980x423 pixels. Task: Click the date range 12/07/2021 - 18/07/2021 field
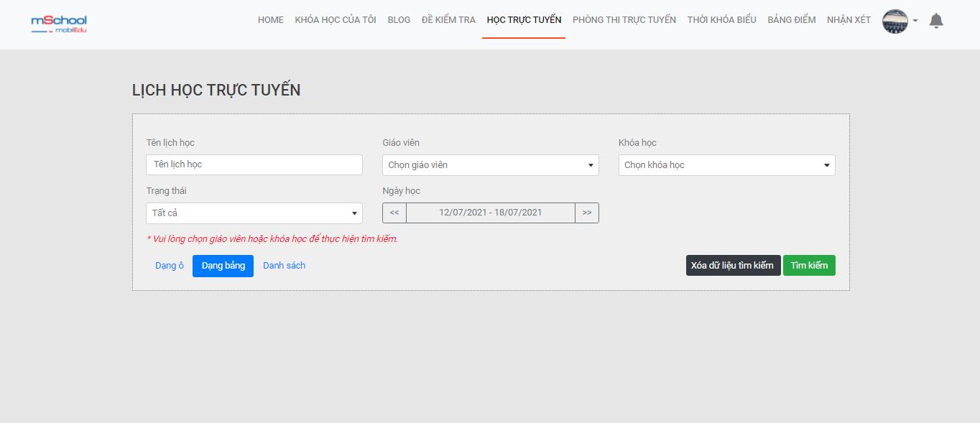(491, 213)
